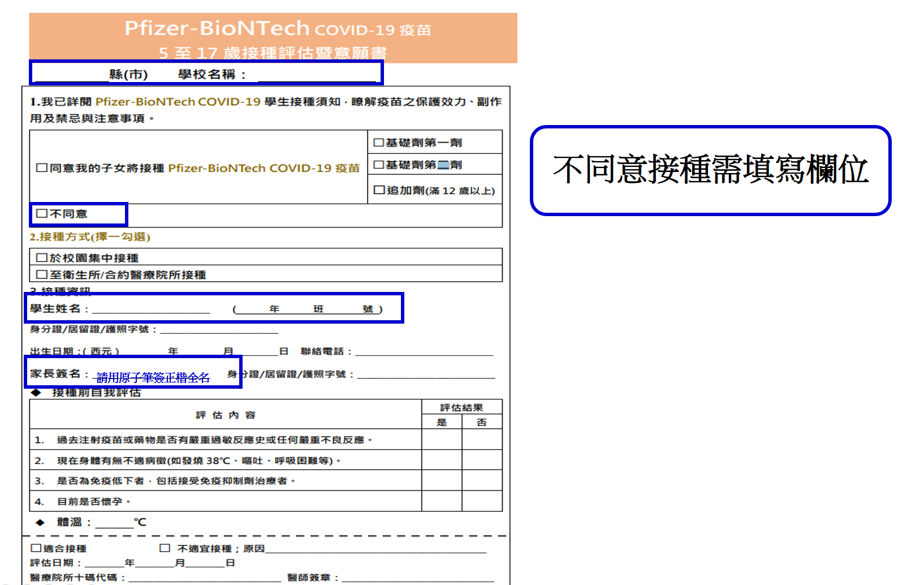Click the 請用原子筆簽正楷全名 note

(153, 377)
